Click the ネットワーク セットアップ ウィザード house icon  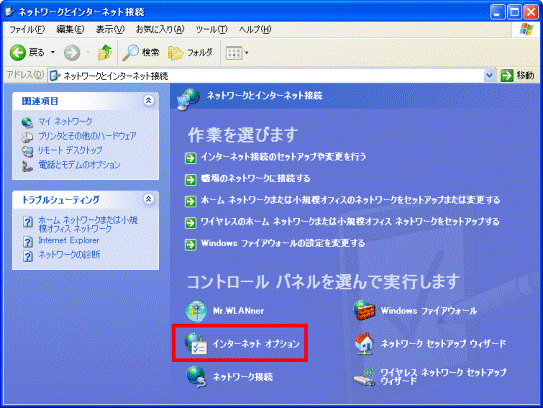(x=364, y=344)
